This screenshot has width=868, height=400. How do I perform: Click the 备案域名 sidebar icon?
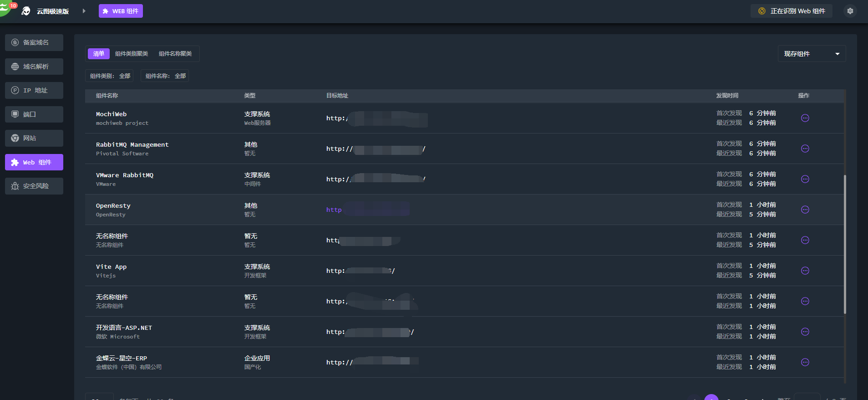(15, 42)
